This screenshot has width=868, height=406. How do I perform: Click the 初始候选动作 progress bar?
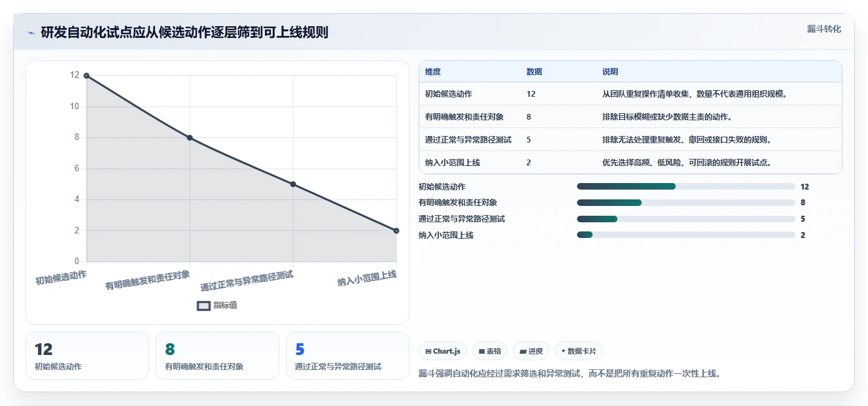point(686,187)
